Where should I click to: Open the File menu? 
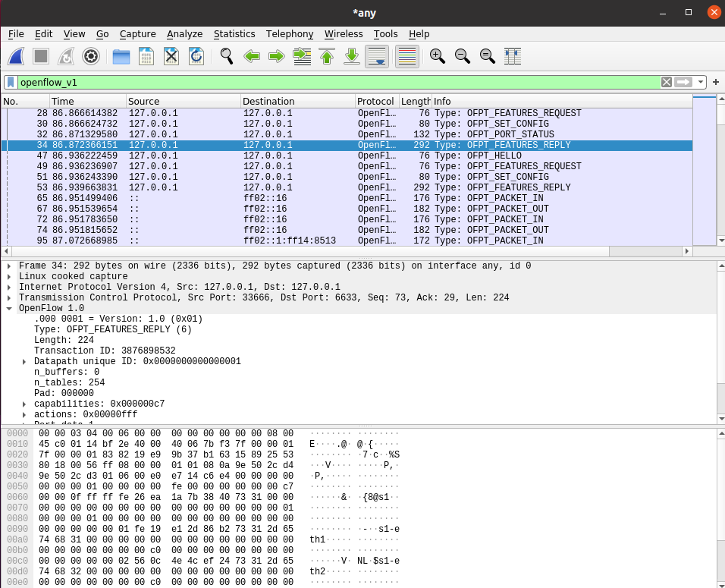[x=16, y=34]
